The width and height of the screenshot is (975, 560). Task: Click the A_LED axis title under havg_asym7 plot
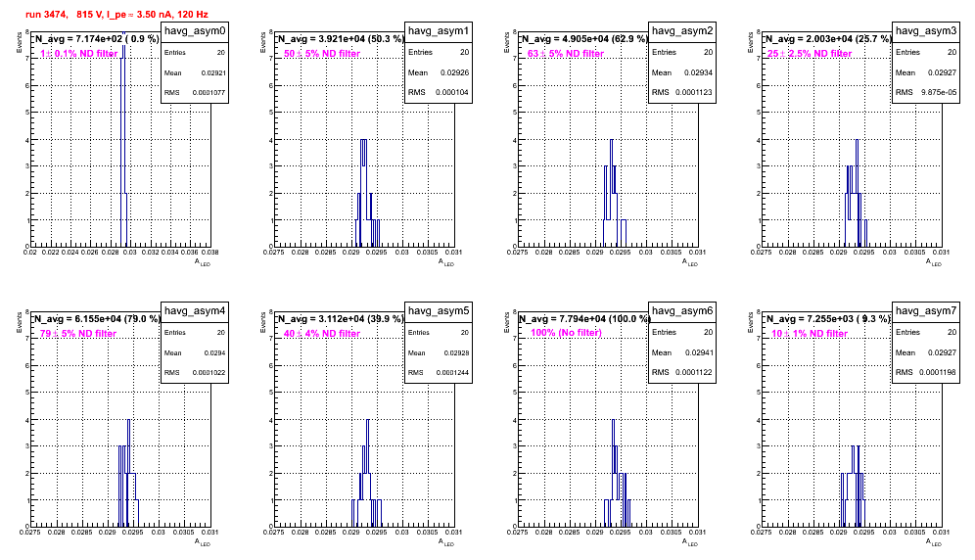(934, 542)
